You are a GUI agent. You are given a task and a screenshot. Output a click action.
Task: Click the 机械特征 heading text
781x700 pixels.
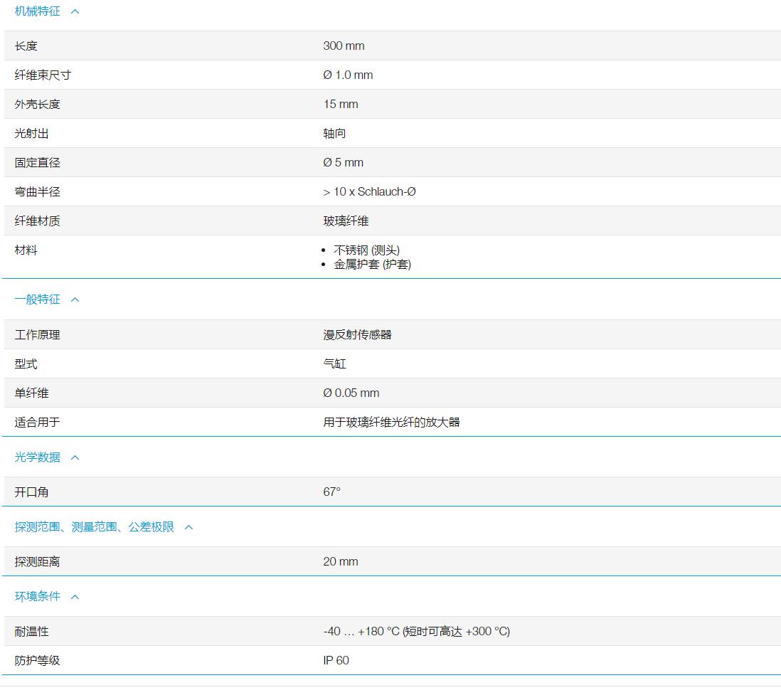37,11
